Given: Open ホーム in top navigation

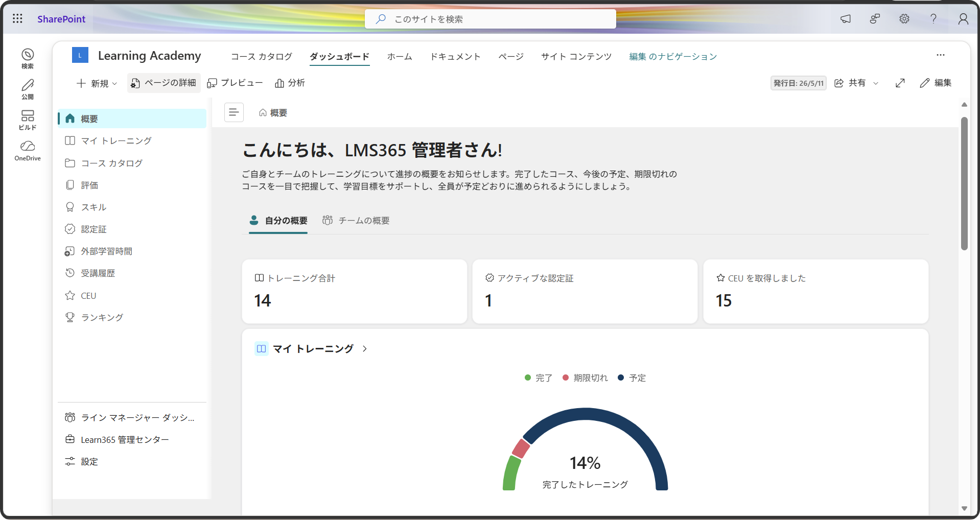Looking at the screenshot, I should point(400,56).
